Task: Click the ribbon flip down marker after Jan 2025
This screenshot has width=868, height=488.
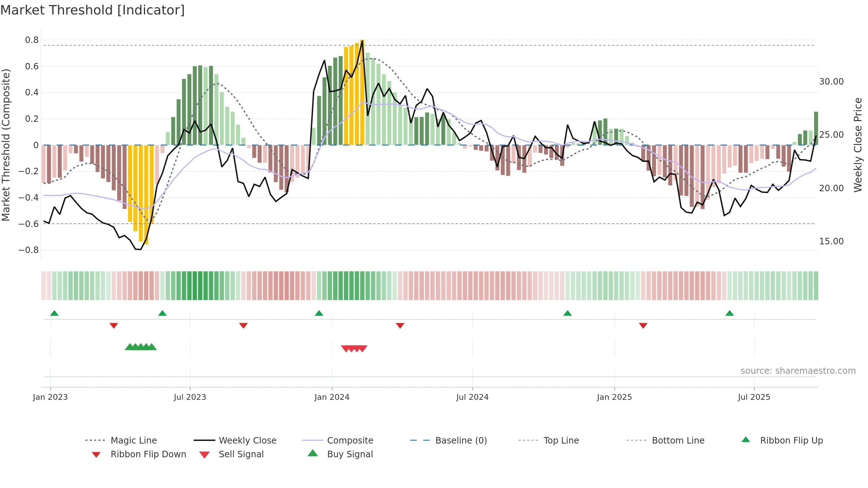Action: click(643, 326)
